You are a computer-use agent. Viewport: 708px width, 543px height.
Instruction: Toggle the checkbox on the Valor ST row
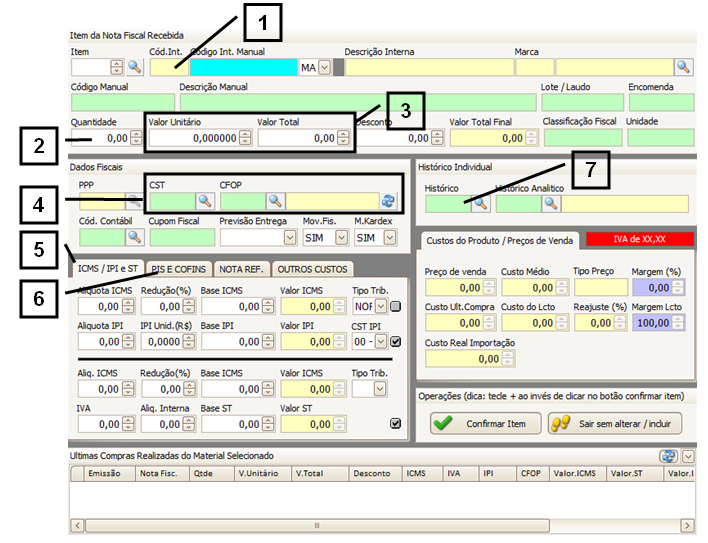(x=396, y=424)
